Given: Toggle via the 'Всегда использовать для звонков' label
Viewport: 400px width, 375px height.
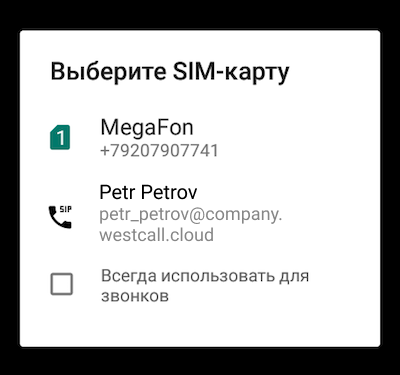Looking at the screenshot, I should 205,286.
